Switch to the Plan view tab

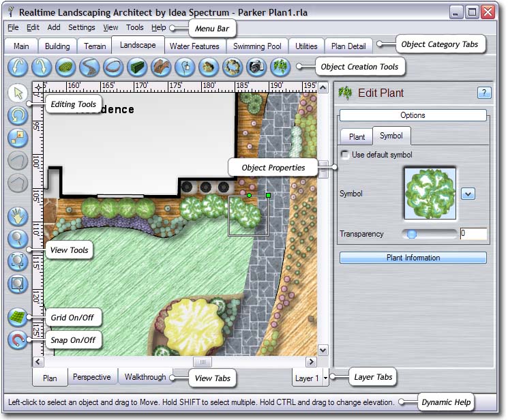[50, 378]
